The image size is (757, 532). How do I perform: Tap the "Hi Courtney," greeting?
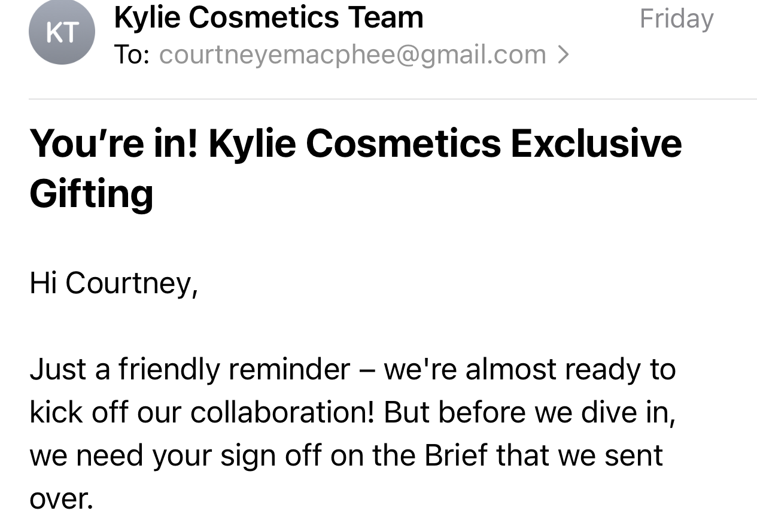114,282
